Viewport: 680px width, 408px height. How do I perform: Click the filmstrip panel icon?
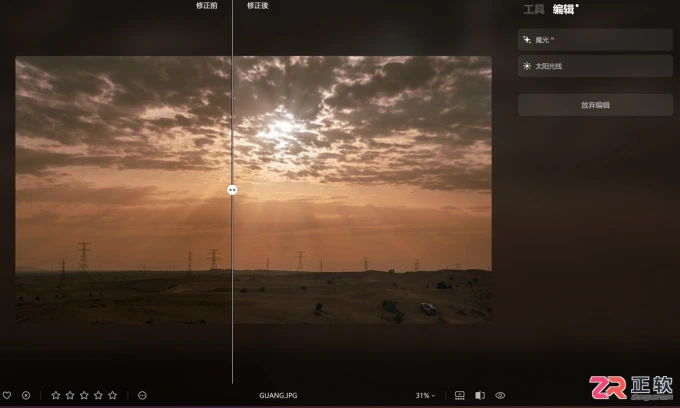pos(460,395)
